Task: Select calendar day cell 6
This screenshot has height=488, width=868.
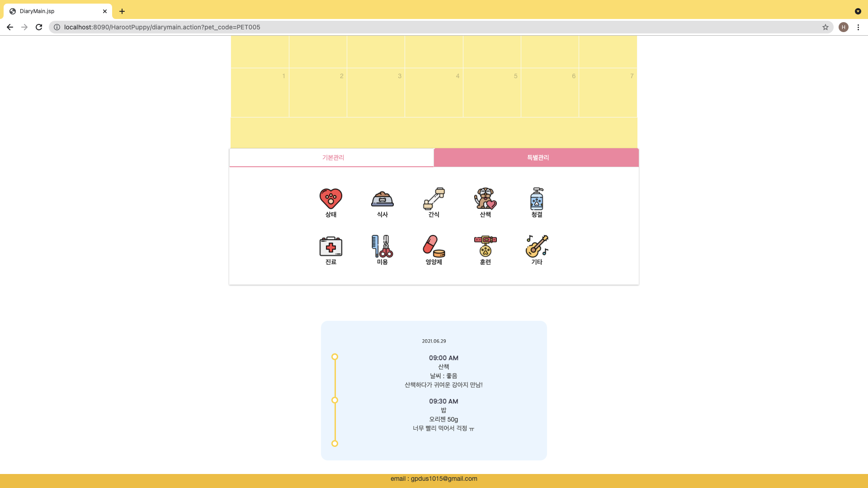Action: pos(550,93)
